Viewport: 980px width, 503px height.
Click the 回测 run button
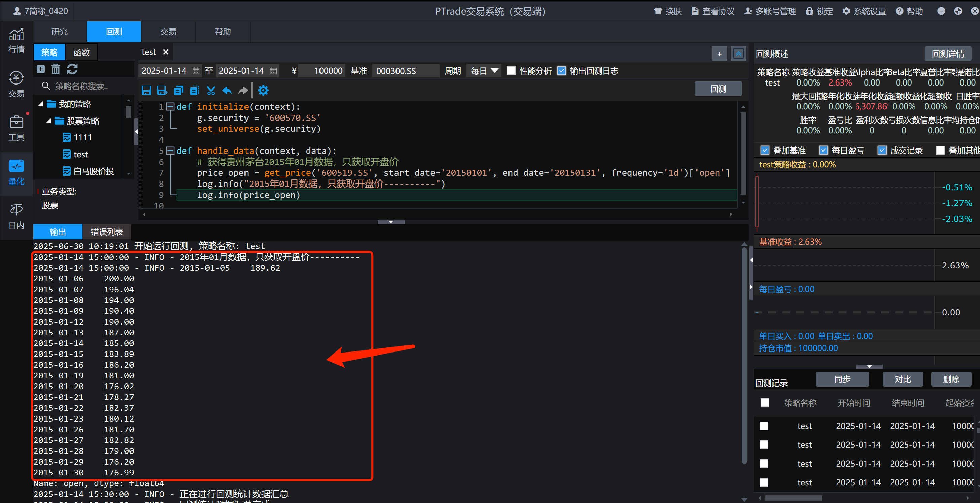click(x=718, y=89)
